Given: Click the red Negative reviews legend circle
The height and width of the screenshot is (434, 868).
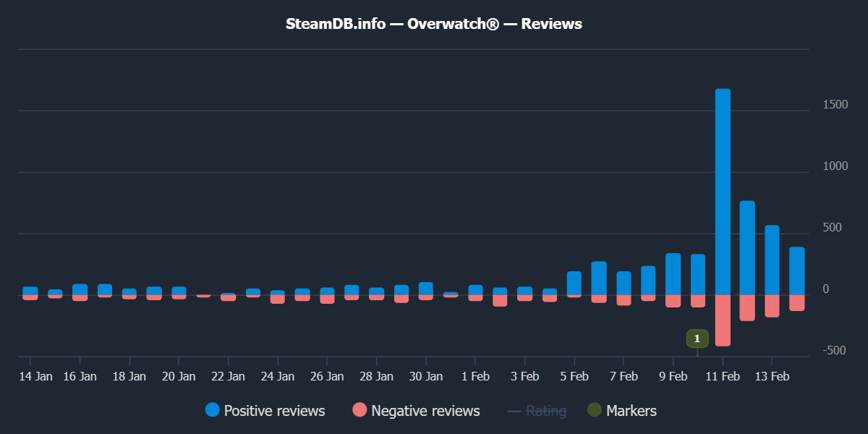Looking at the screenshot, I should click(x=360, y=410).
